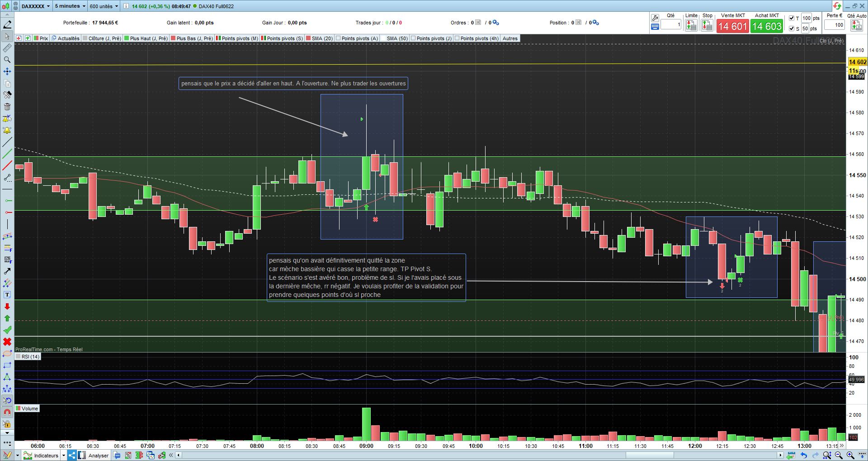Screen dimensions: 868x461
Task: Select the alert bell tool
Action: [7, 130]
